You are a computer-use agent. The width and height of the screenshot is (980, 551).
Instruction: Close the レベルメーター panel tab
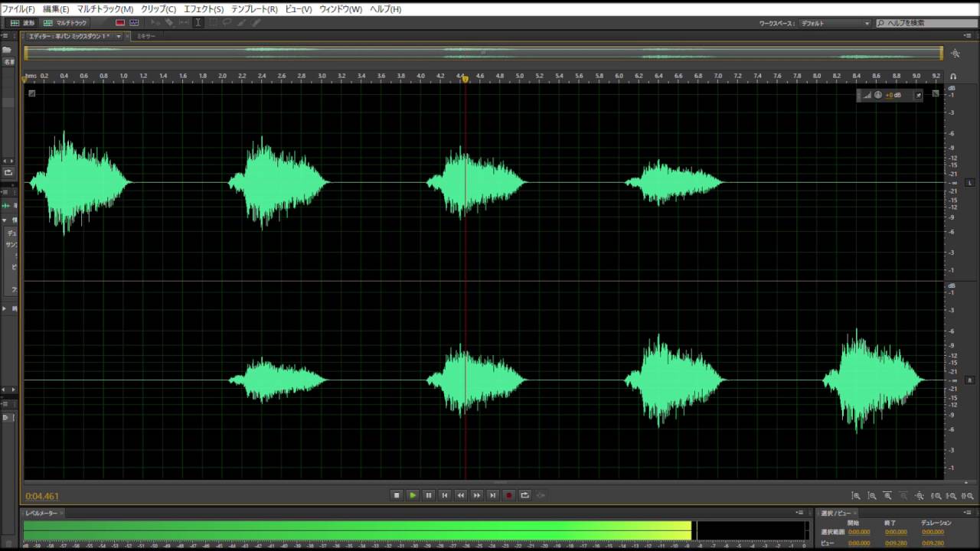pos(62,514)
